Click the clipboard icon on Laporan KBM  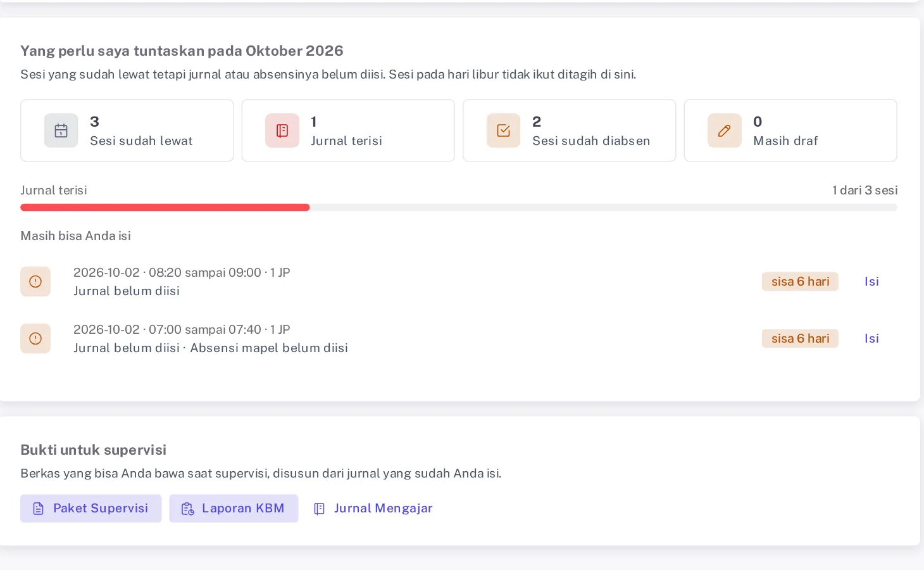coord(187,509)
